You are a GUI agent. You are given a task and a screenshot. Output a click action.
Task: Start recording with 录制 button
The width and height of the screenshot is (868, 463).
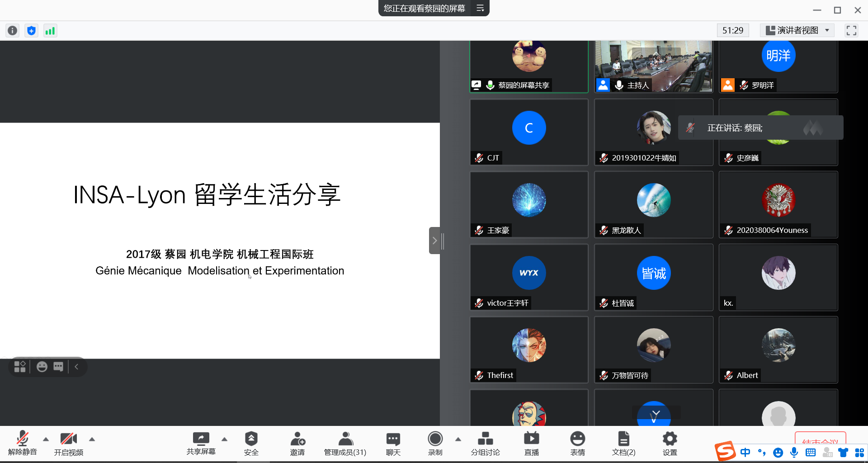click(435, 443)
